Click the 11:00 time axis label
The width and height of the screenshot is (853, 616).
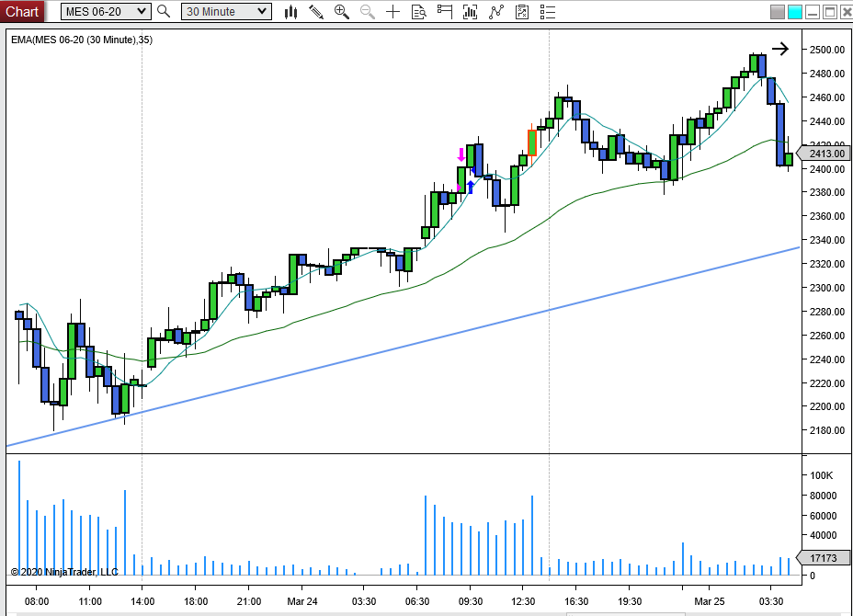tap(90, 601)
